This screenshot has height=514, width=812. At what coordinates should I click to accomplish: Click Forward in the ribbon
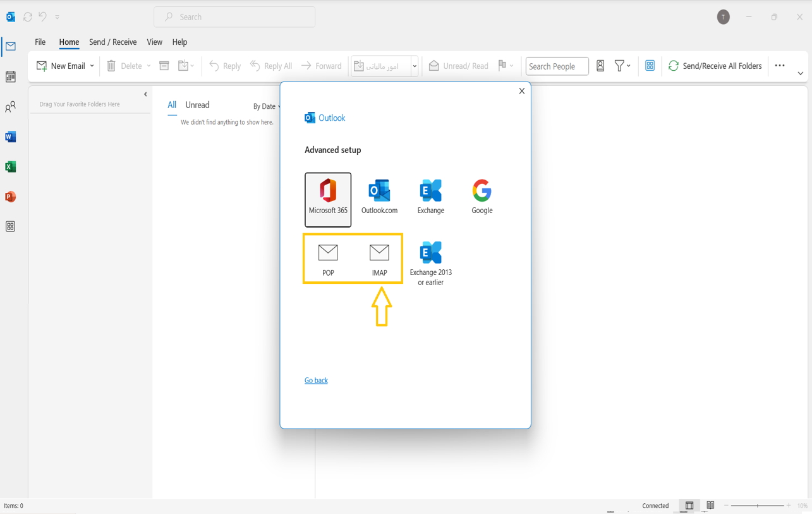pos(322,66)
